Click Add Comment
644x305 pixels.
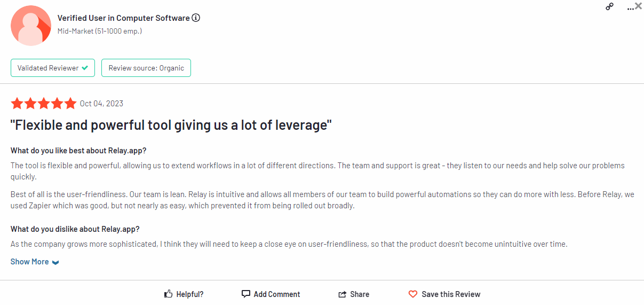coord(271,294)
